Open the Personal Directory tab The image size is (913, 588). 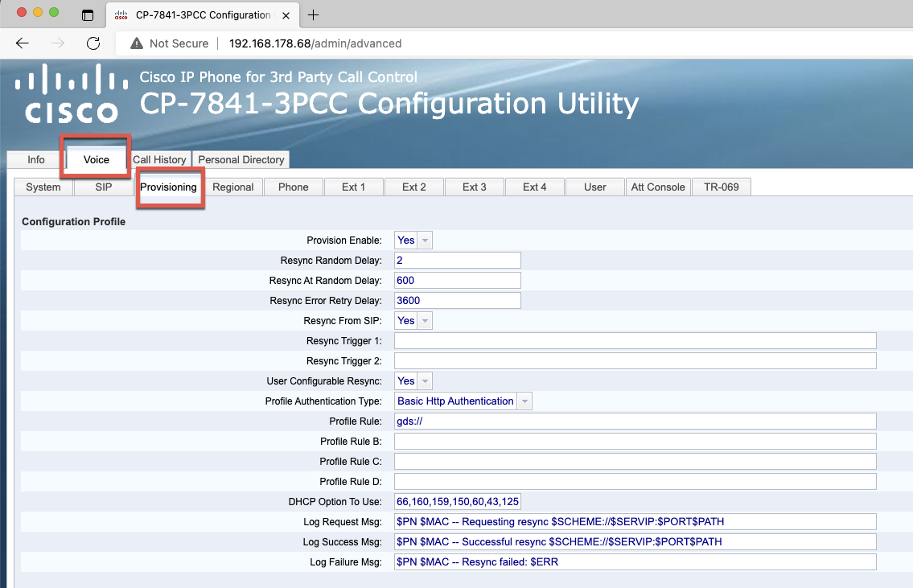pyautogui.click(x=240, y=159)
